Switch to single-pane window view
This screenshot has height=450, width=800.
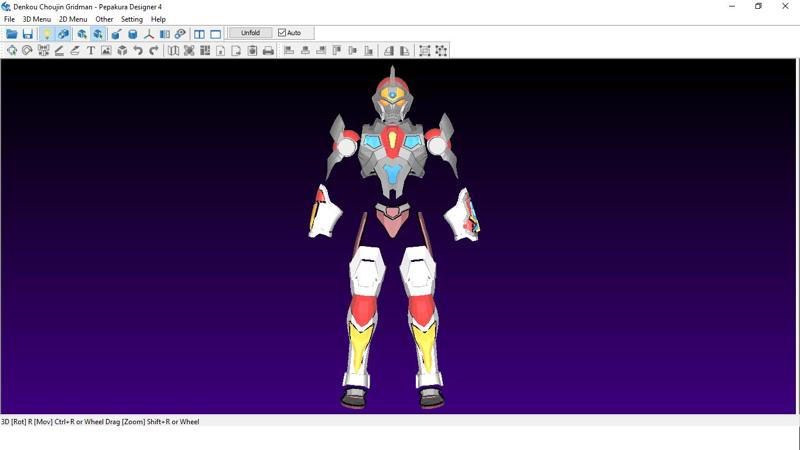coord(216,34)
